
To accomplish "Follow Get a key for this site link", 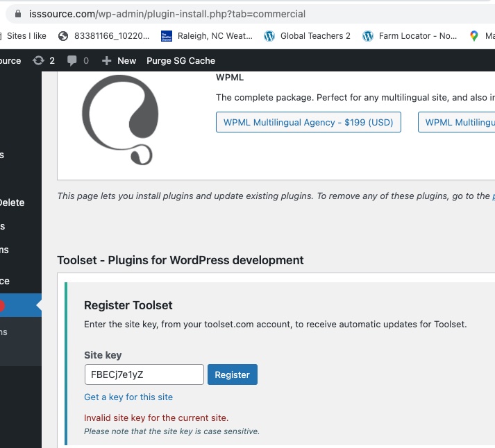I will point(128,397).
